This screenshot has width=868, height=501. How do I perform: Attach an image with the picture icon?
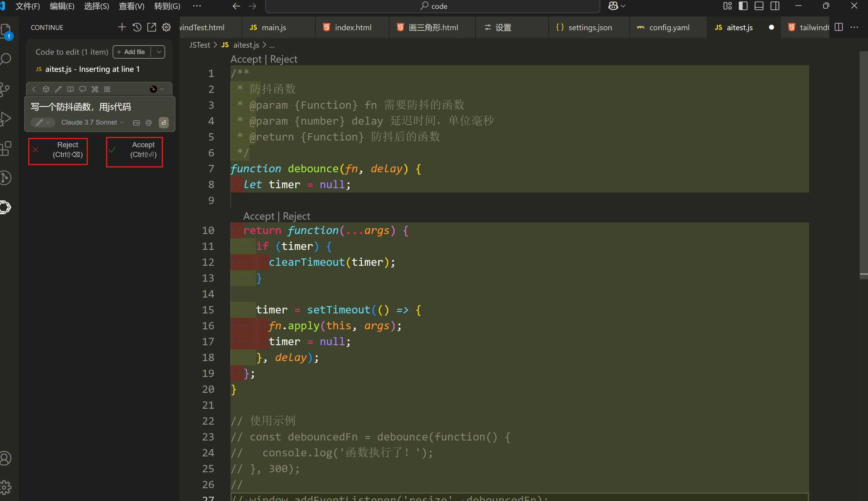pos(136,123)
